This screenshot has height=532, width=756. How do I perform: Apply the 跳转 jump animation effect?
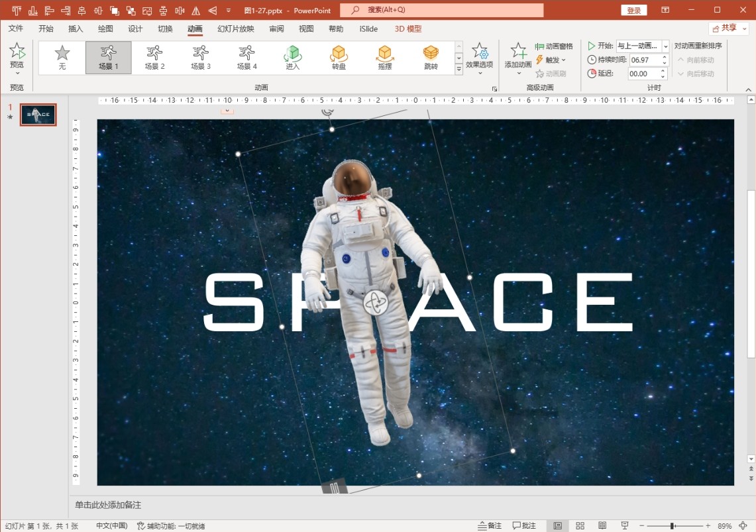coord(431,57)
